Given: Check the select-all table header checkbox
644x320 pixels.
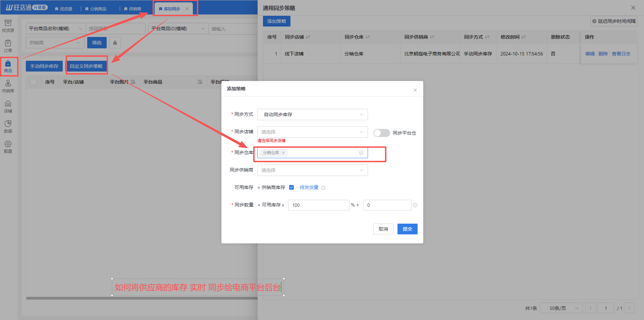Looking at the screenshot, I should point(34,82).
